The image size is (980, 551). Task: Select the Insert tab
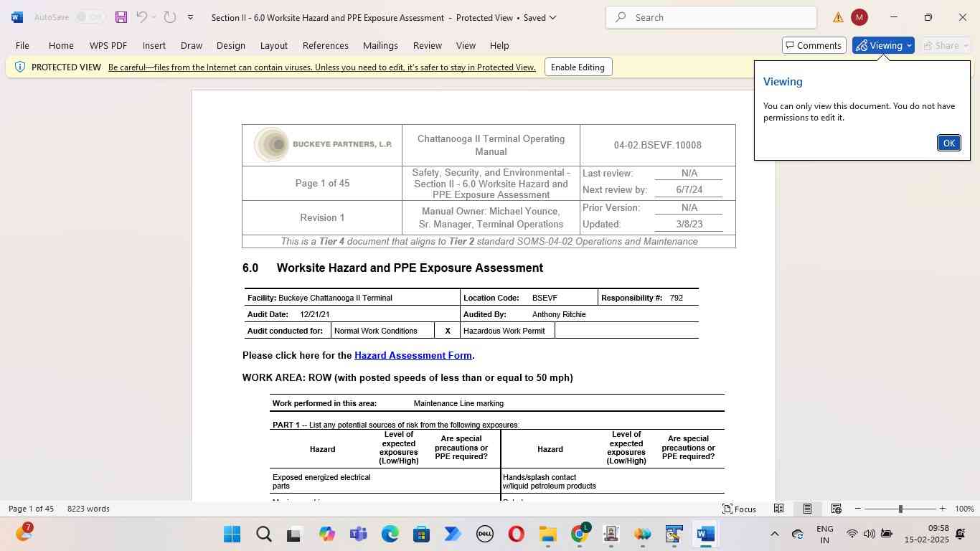(x=154, y=45)
